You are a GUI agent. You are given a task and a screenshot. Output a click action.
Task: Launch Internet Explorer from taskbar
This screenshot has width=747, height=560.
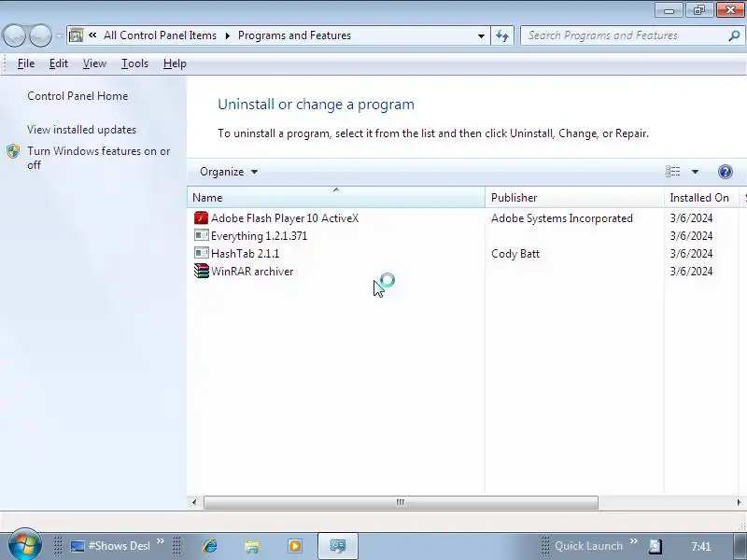[209, 546]
